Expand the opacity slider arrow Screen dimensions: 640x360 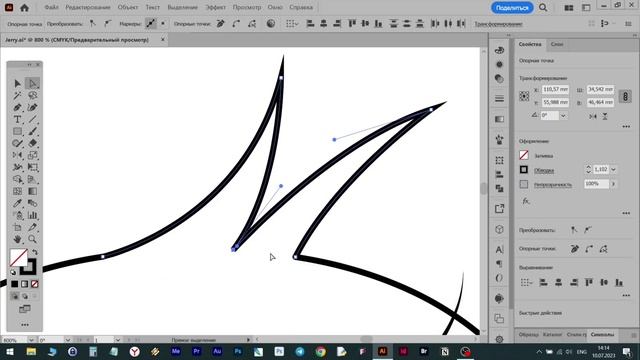613,184
